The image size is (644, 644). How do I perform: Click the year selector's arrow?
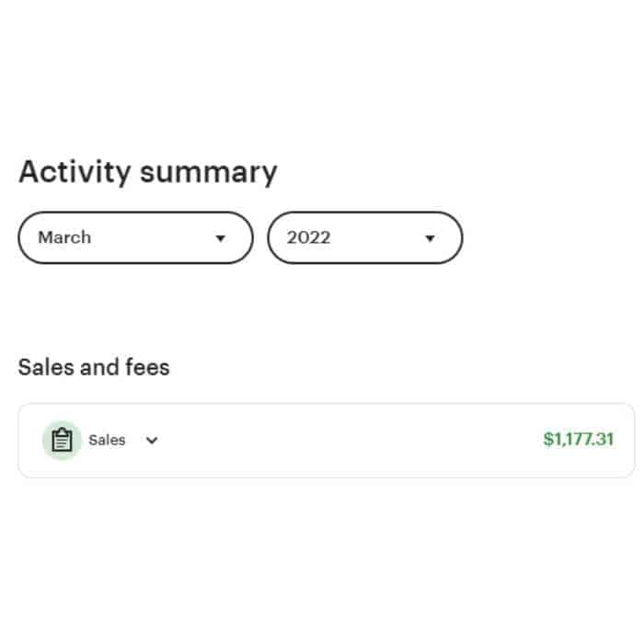point(430,238)
